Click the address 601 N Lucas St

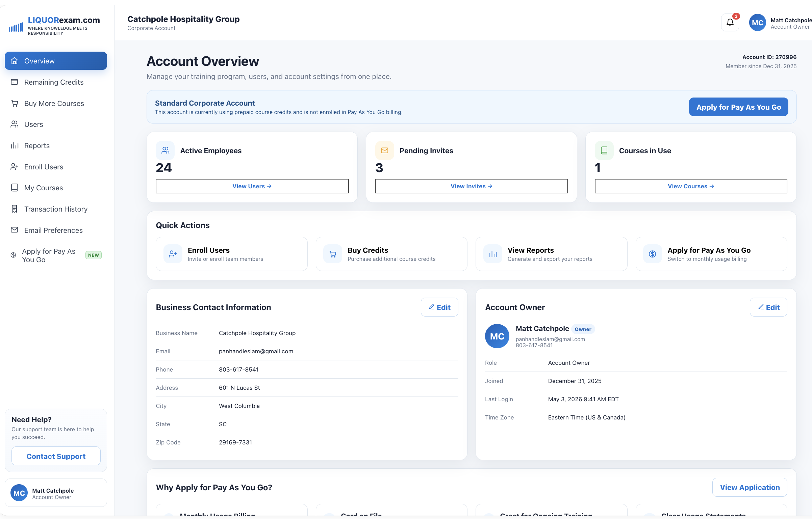pos(239,388)
